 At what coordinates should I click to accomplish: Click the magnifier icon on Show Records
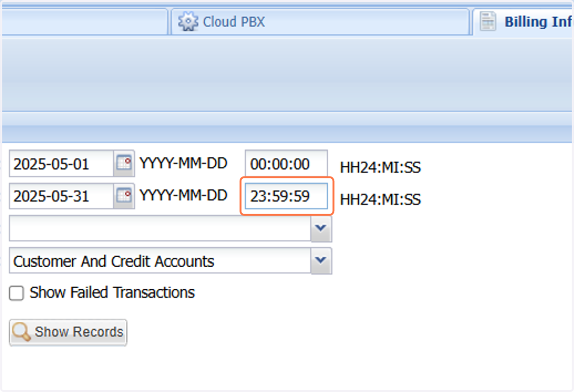[22, 332]
